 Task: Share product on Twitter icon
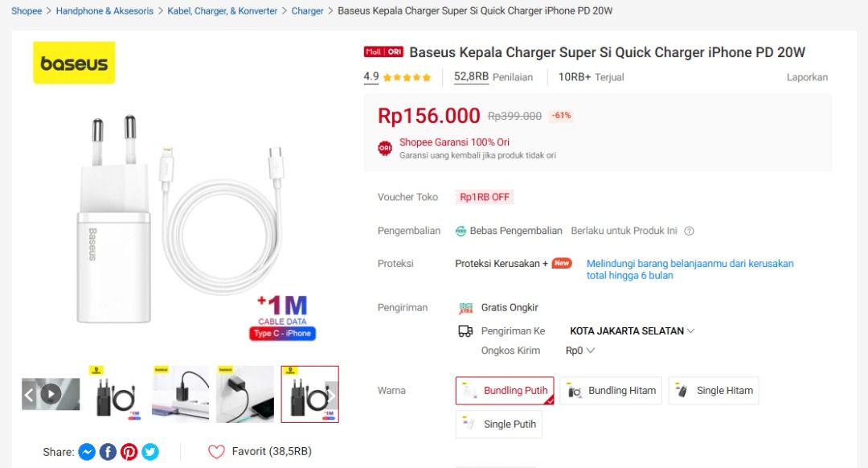150,452
